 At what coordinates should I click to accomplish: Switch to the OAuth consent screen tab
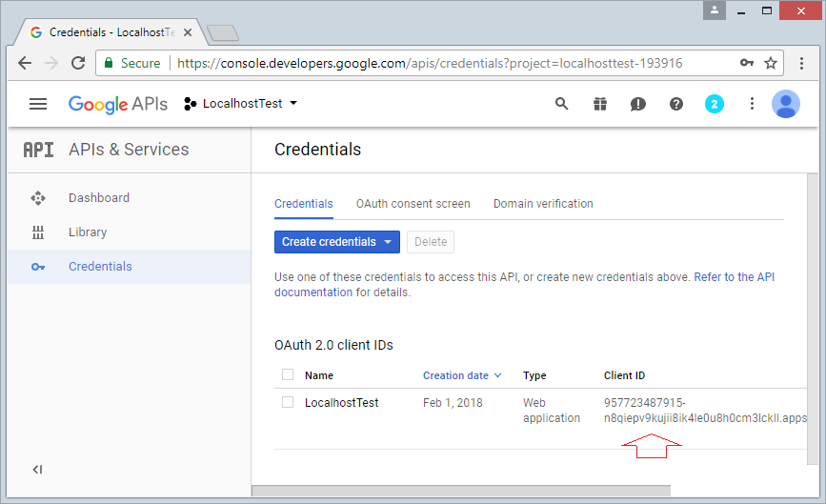point(413,204)
